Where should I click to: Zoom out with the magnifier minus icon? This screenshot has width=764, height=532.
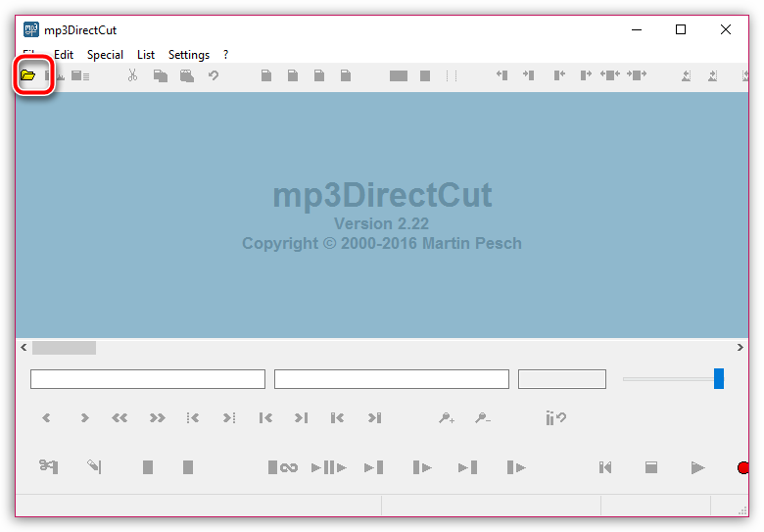[x=483, y=417]
